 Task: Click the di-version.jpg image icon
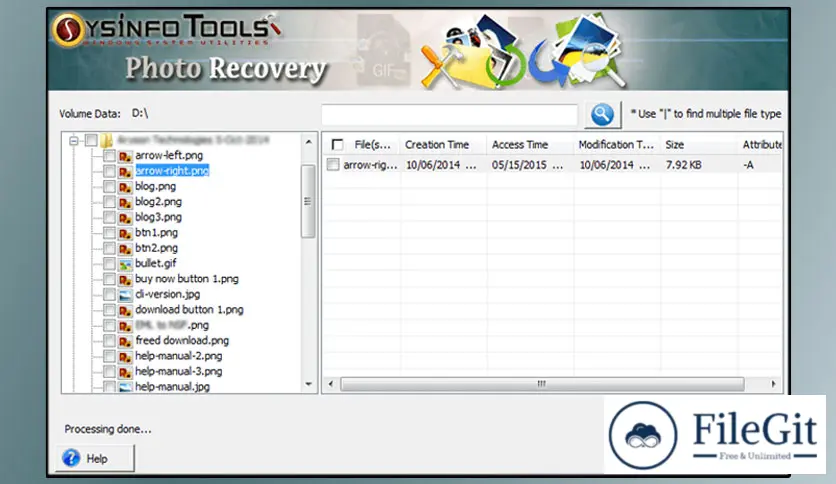[125, 295]
